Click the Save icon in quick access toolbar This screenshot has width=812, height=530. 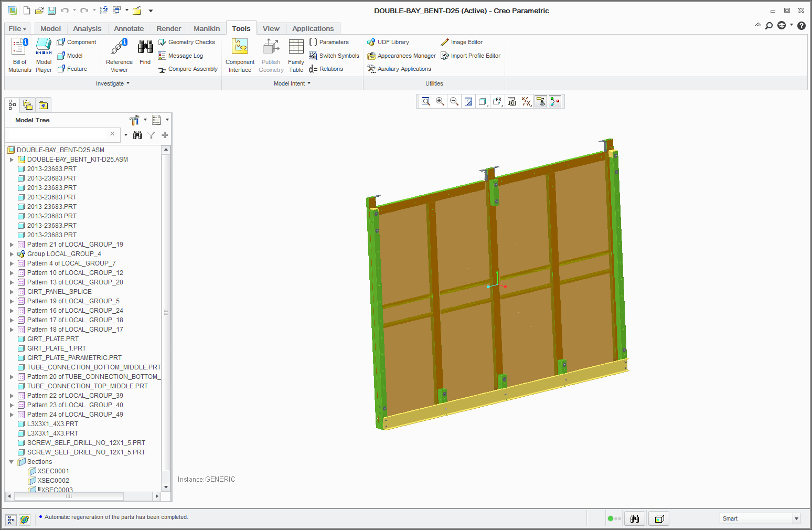(51, 10)
